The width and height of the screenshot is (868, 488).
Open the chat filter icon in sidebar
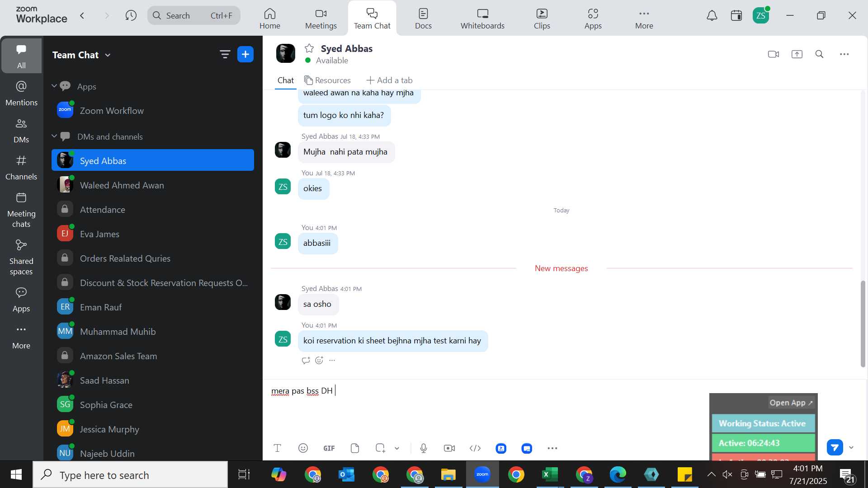tap(225, 55)
